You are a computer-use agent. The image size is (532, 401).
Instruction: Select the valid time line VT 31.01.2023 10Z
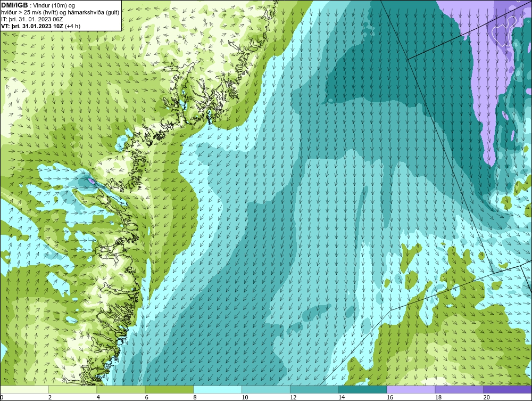(x=41, y=26)
